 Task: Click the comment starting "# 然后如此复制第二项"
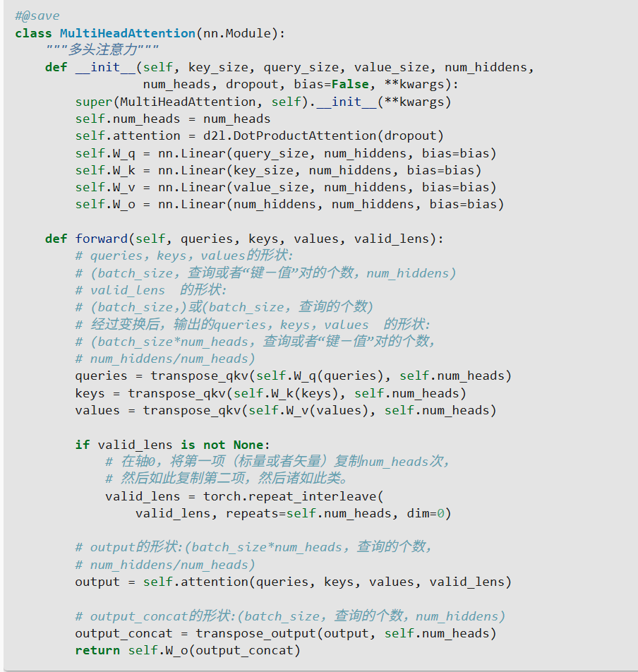[227, 479]
